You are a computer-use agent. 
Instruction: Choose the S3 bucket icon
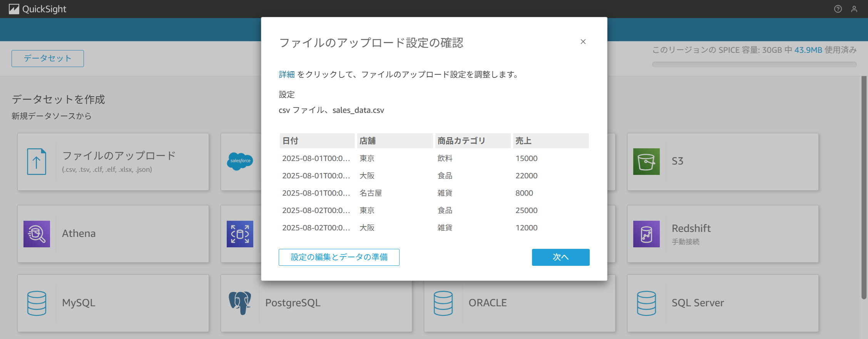pyautogui.click(x=646, y=162)
